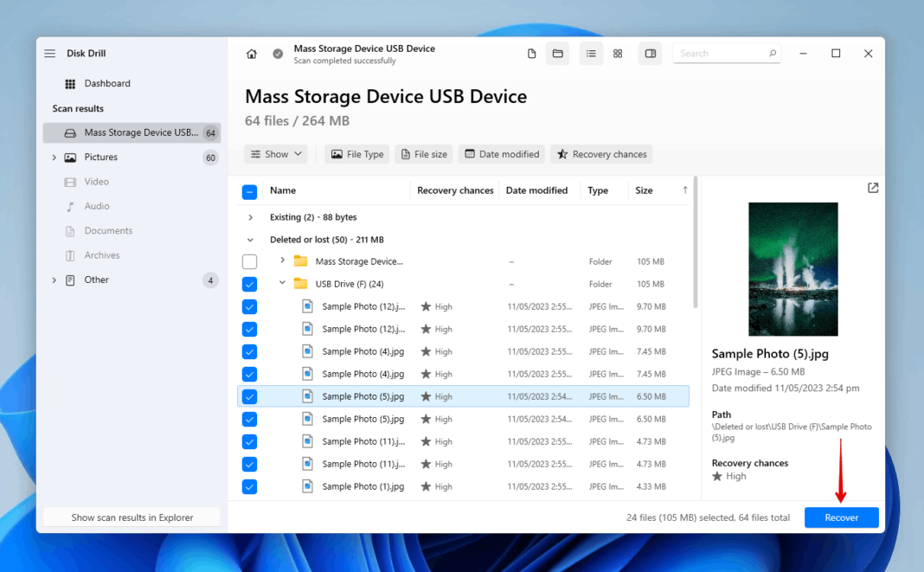Uncheck Sample Photo (11).jpg

(x=249, y=441)
